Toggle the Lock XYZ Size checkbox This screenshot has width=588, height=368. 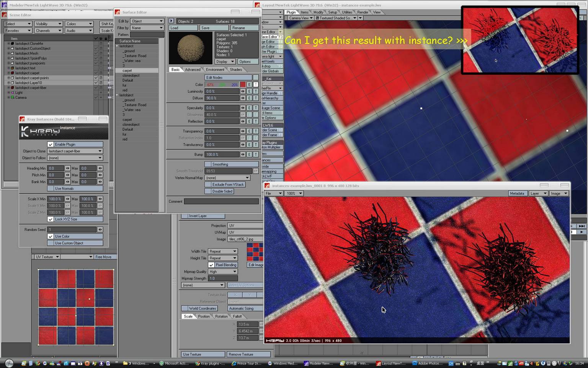pyautogui.click(x=51, y=219)
